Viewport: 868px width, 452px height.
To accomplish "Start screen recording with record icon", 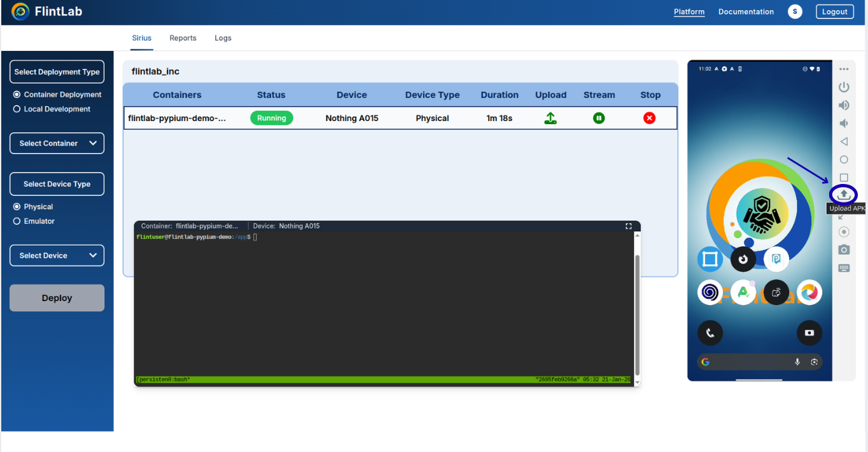I will tap(844, 232).
